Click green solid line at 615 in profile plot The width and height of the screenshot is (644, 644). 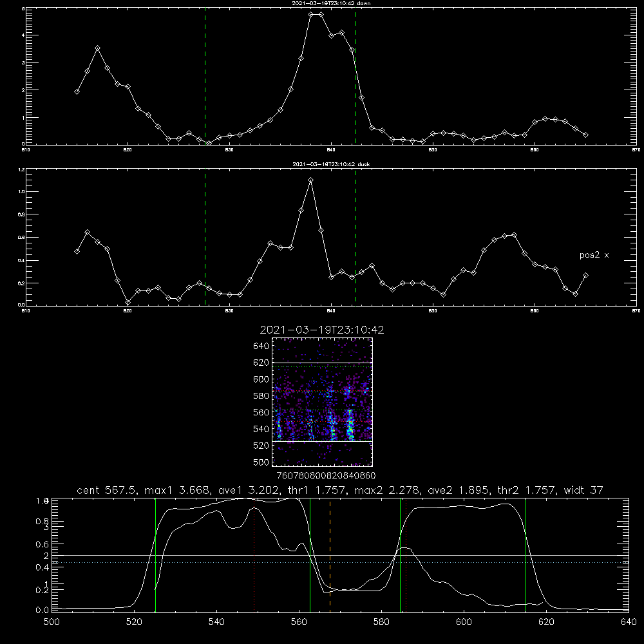526,555
